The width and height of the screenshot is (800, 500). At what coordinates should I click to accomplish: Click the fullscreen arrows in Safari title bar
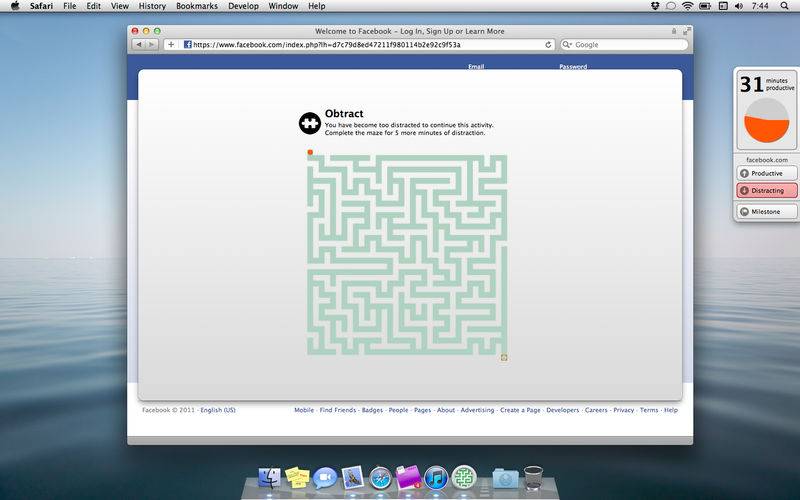click(687, 31)
